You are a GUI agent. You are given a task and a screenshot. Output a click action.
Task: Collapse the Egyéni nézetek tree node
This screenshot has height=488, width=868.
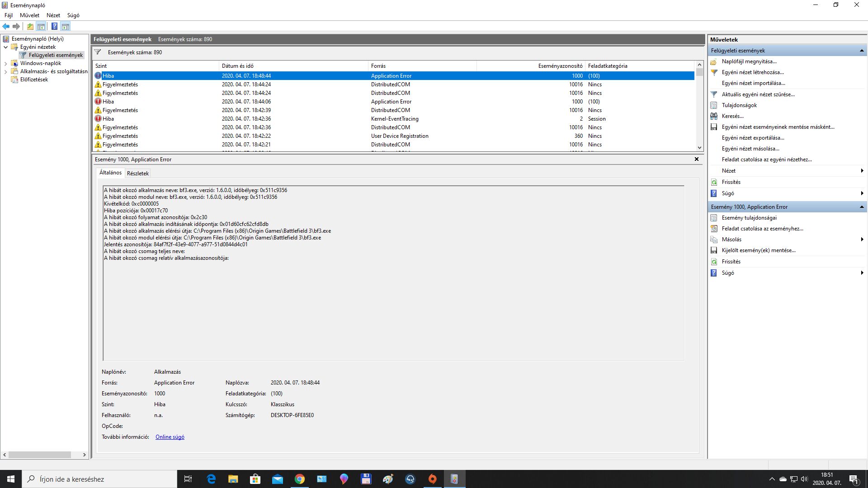[6, 47]
